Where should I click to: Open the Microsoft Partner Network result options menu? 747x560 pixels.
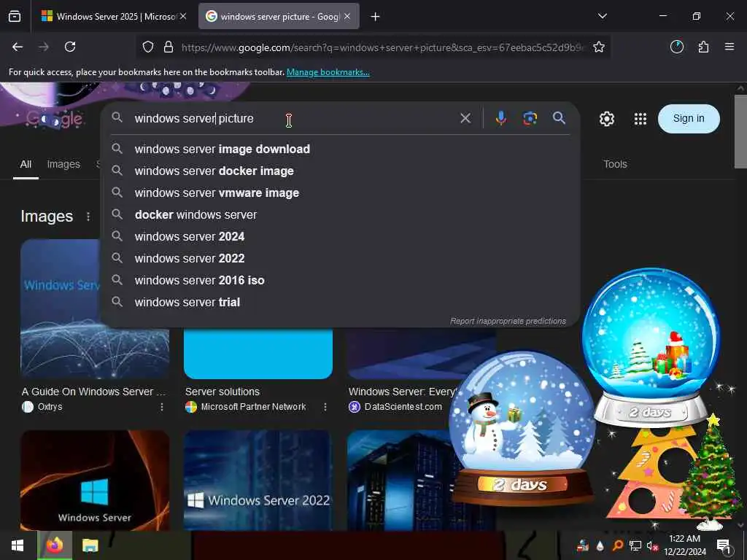click(x=325, y=407)
